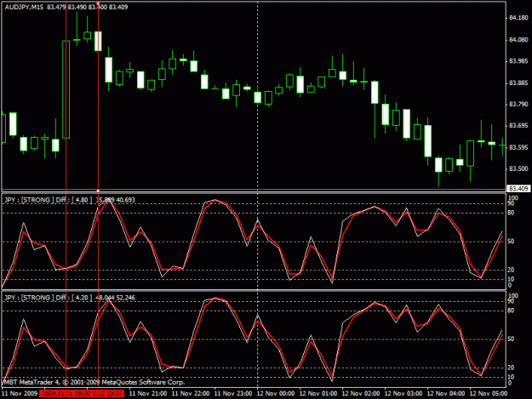The width and height of the screenshot is (532, 399).
Task: Select the 11 Nov 21:00 time label
Action: coord(148,394)
